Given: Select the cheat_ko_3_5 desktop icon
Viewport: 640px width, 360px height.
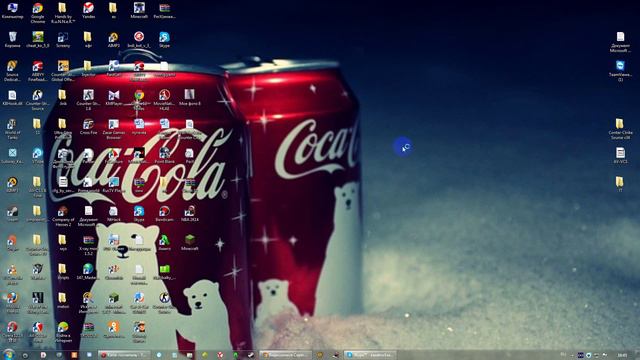Looking at the screenshot, I should (x=38, y=40).
